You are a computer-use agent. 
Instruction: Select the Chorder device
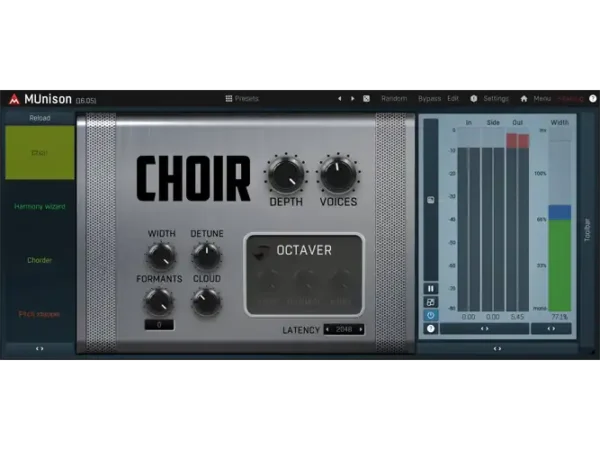[x=40, y=260]
